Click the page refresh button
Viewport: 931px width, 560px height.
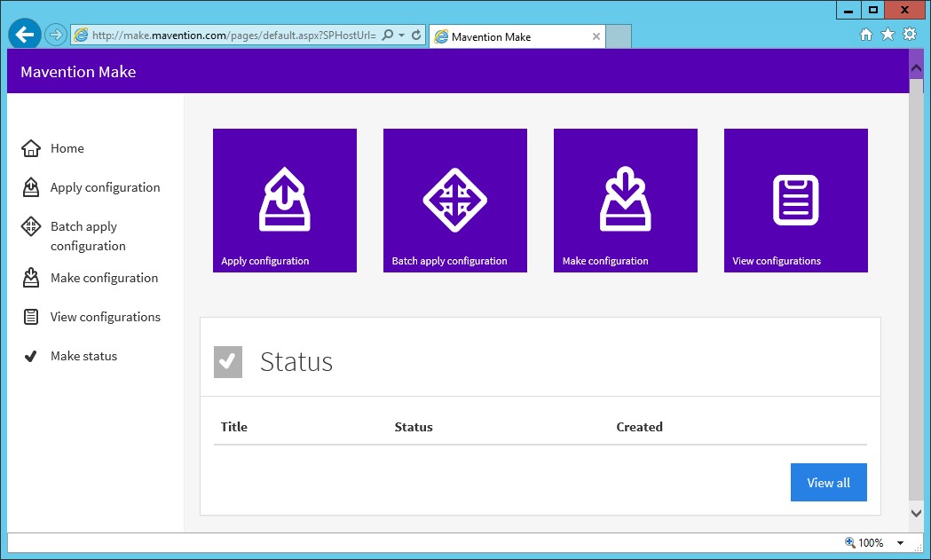coord(416,35)
